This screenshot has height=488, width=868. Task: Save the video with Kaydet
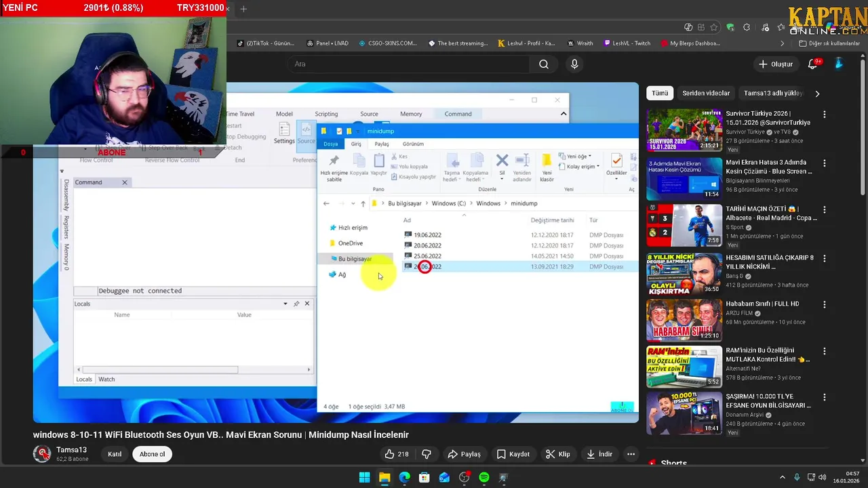pos(513,454)
